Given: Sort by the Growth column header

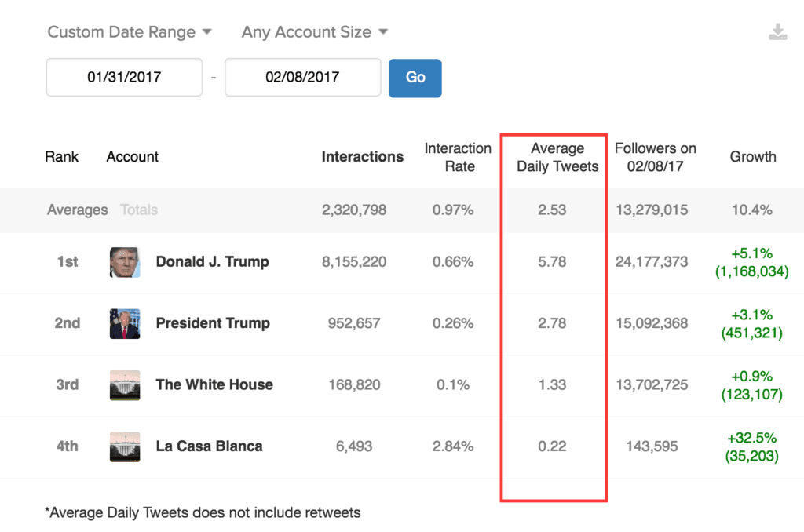Looking at the screenshot, I should pyautogui.click(x=753, y=157).
